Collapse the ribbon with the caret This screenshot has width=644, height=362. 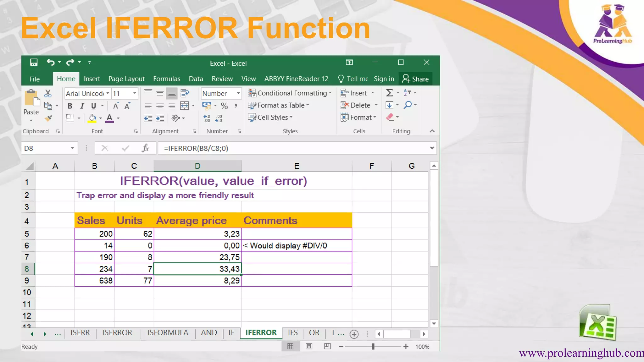pyautogui.click(x=432, y=131)
